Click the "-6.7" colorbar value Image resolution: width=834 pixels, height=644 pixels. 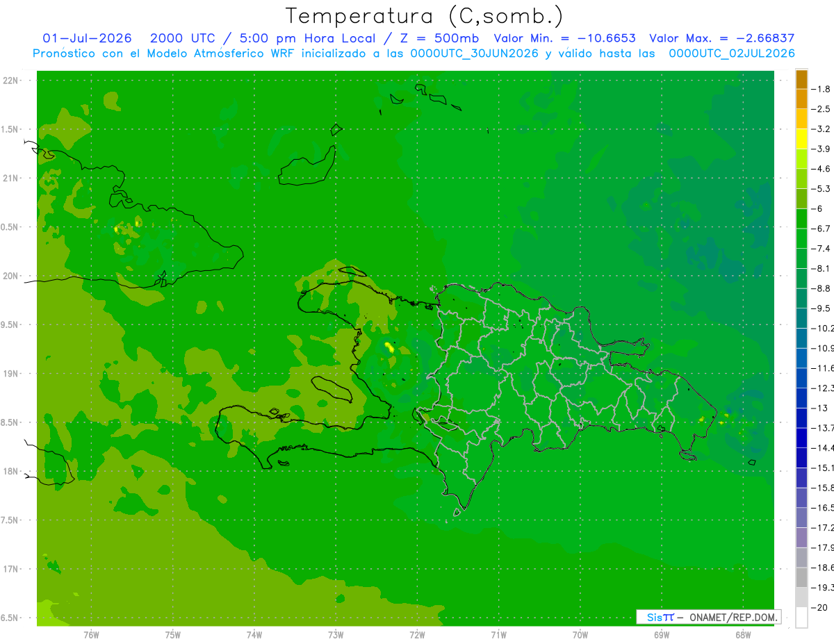point(821,229)
